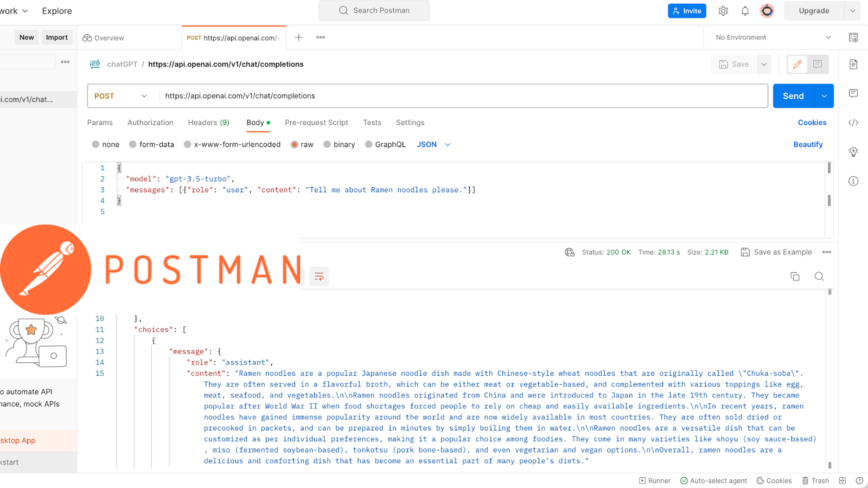Open the user avatar profile icon
Screen dimensions: 868x488
[767, 11]
